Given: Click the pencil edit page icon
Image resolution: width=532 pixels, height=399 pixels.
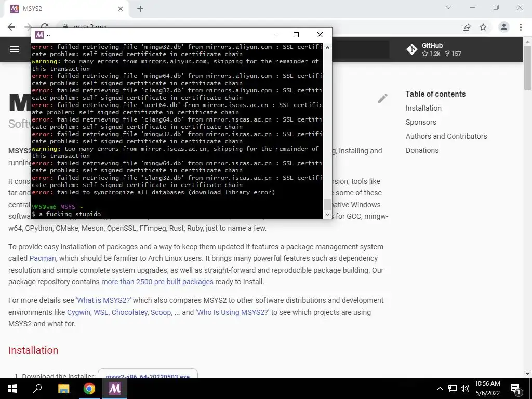Looking at the screenshot, I should tap(383, 98).
